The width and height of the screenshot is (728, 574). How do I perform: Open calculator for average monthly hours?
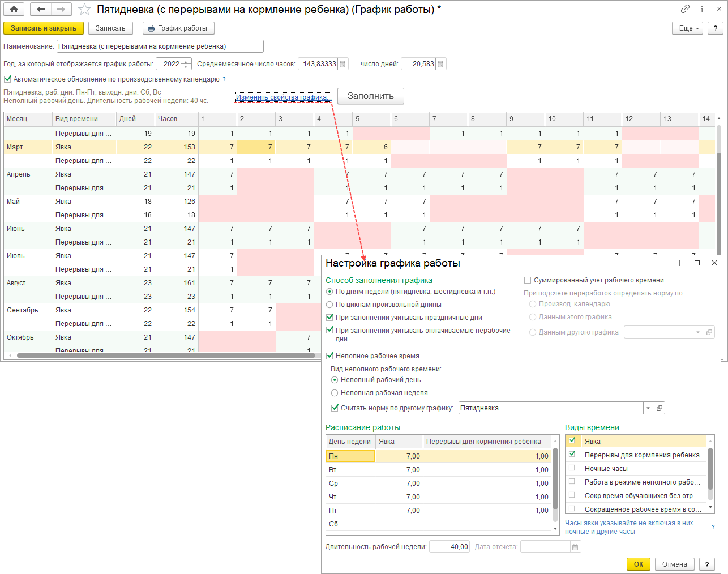[343, 64]
